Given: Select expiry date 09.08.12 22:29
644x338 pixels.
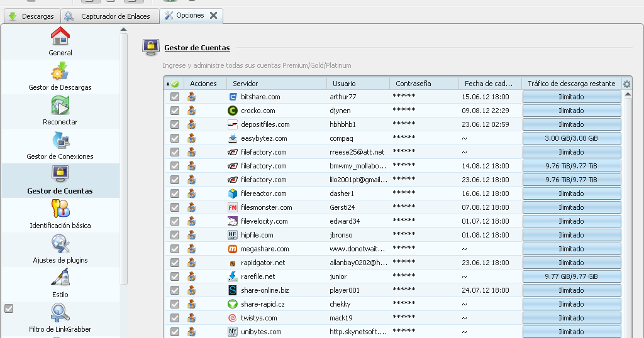Looking at the screenshot, I should pos(485,111).
